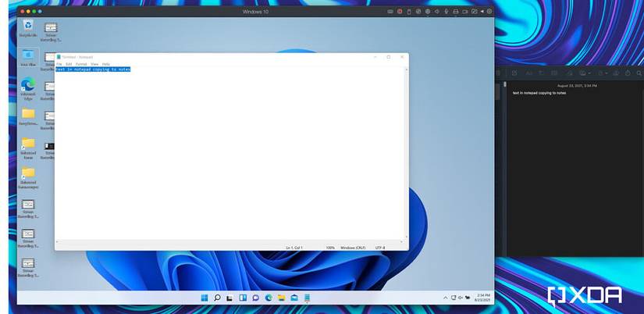Open Task View in the taskbar
This screenshot has height=314, width=644.
click(x=230, y=298)
